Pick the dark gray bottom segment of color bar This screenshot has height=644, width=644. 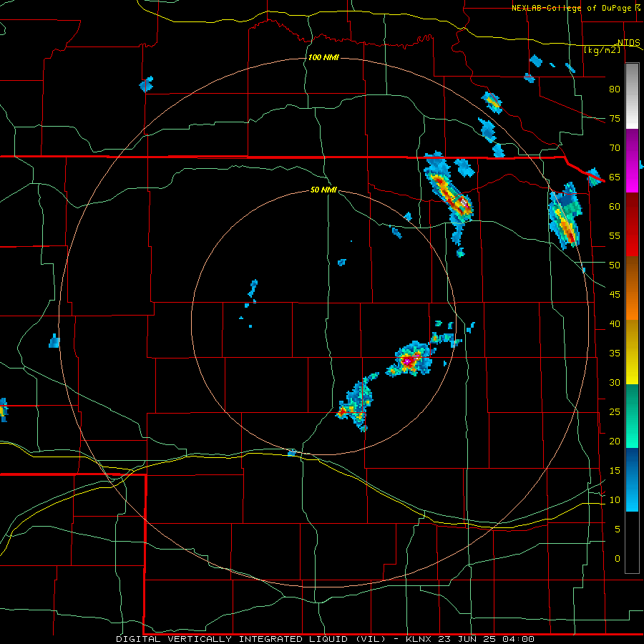[632, 542]
